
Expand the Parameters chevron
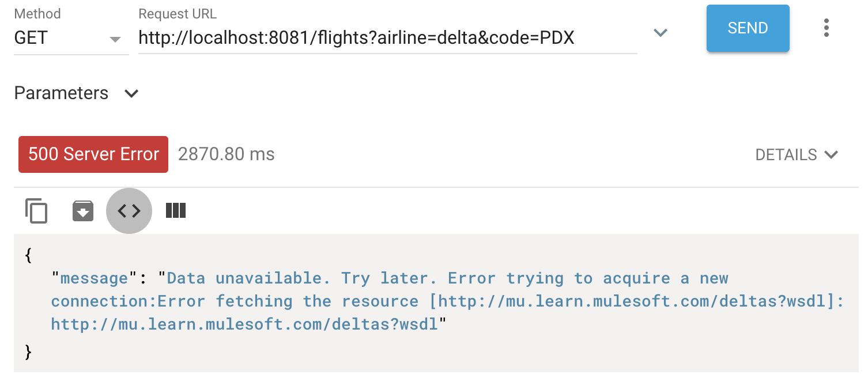coord(131,93)
